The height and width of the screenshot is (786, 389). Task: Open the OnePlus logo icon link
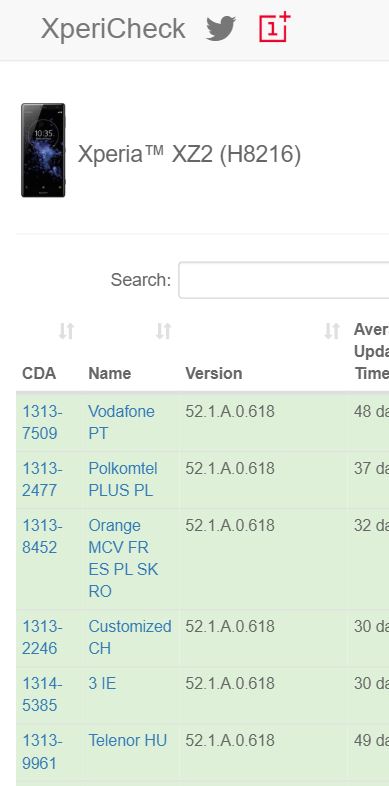[275, 27]
